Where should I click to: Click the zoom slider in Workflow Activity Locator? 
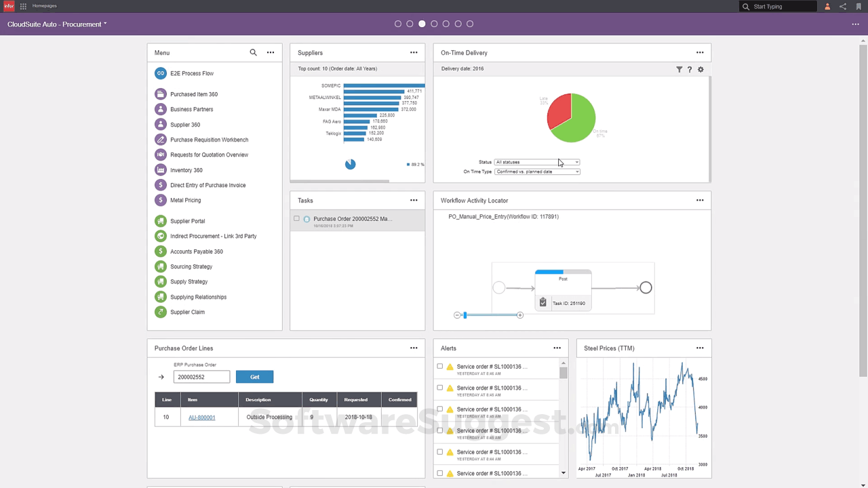(x=465, y=314)
